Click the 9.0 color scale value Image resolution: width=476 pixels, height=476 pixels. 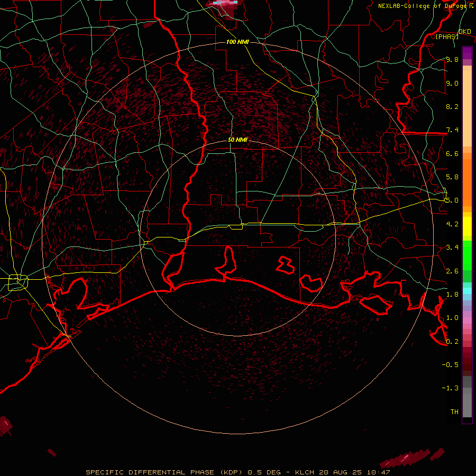(452, 83)
